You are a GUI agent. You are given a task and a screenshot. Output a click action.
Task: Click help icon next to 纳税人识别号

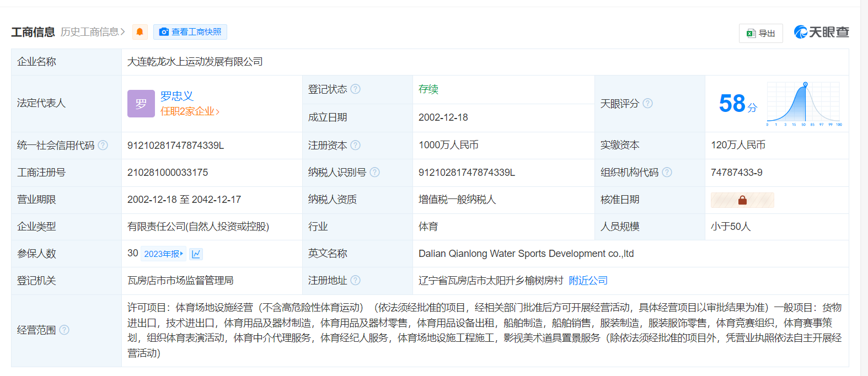[x=375, y=172]
